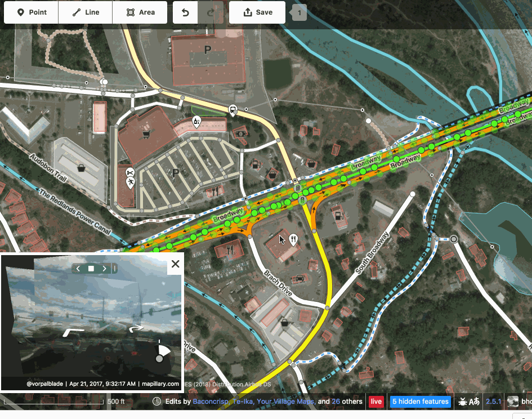Open the @vorpalblade photographer link

(x=45, y=384)
